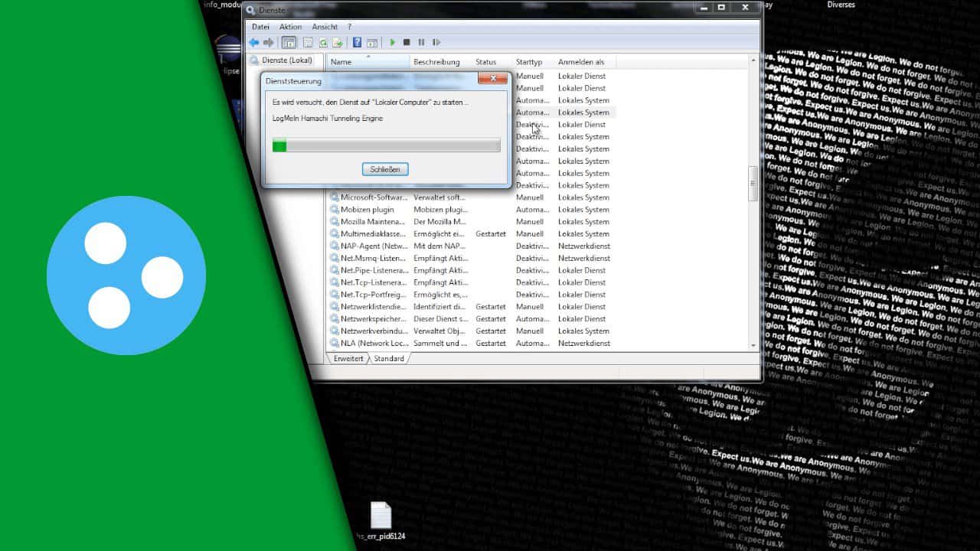Open the Datei menu
Screen dimensions: 980x551
point(260,27)
